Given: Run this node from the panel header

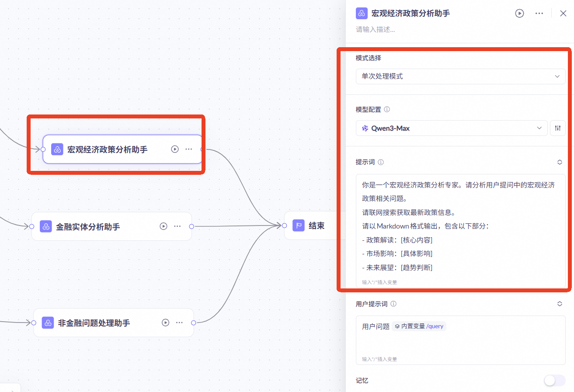Looking at the screenshot, I should coord(519,13).
